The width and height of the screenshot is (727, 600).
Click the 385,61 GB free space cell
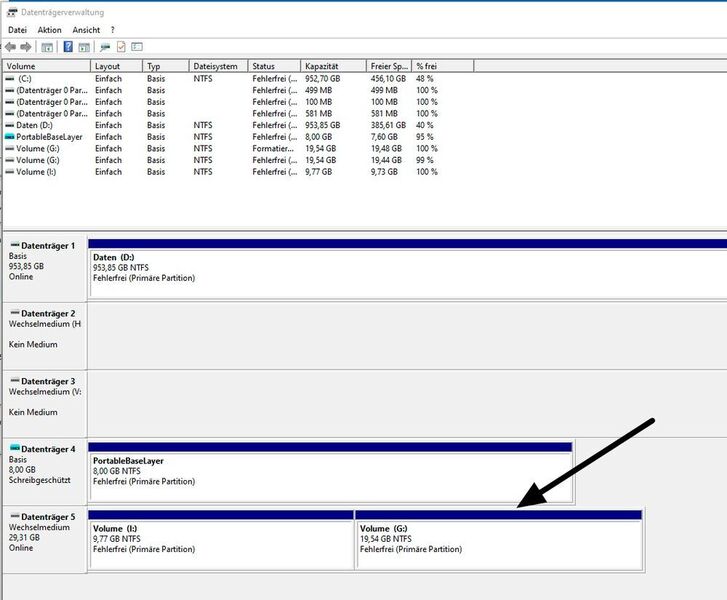click(x=388, y=125)
